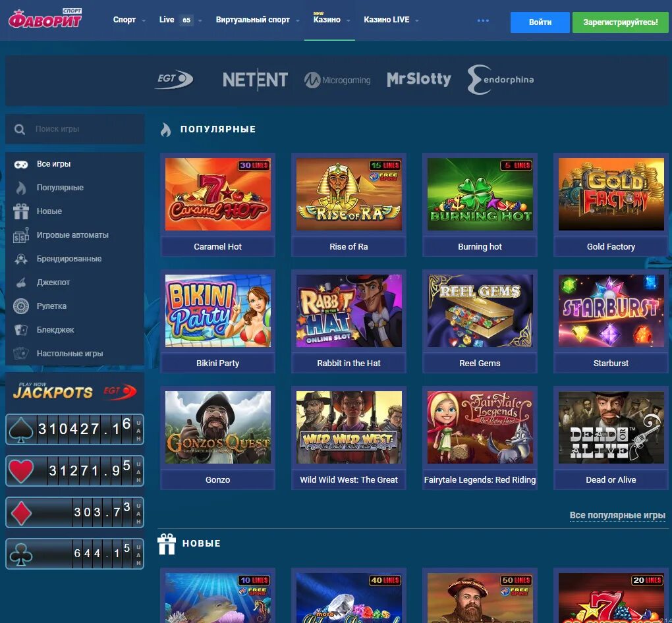Screen dimensions: 672x623
Task: Open the Caramel Hot game thumbnail
Action: click(x=217, y=194)
